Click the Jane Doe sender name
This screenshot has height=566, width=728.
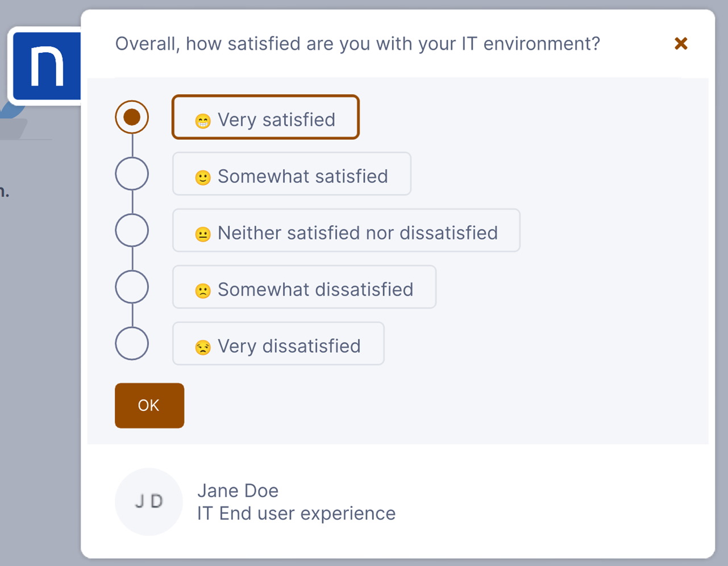238,490
